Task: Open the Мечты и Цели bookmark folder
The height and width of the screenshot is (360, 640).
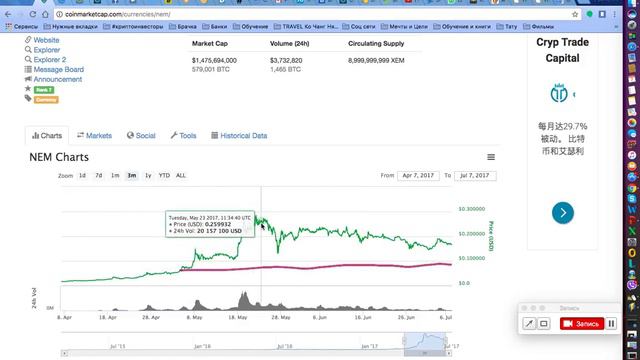Action: (x=404, y=27)
